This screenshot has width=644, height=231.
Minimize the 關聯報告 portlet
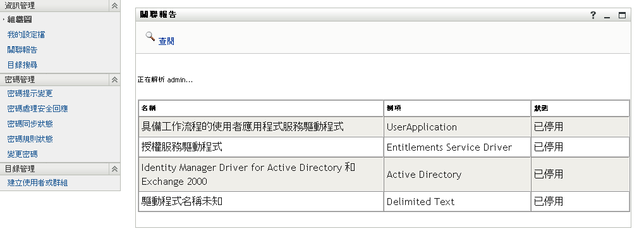click(x=607, y=15)
